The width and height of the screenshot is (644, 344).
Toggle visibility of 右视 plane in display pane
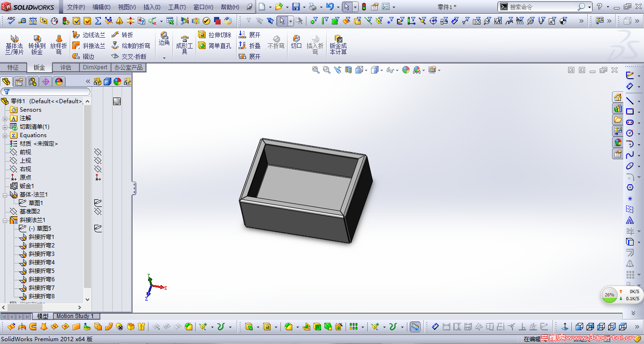pos(98,169)
